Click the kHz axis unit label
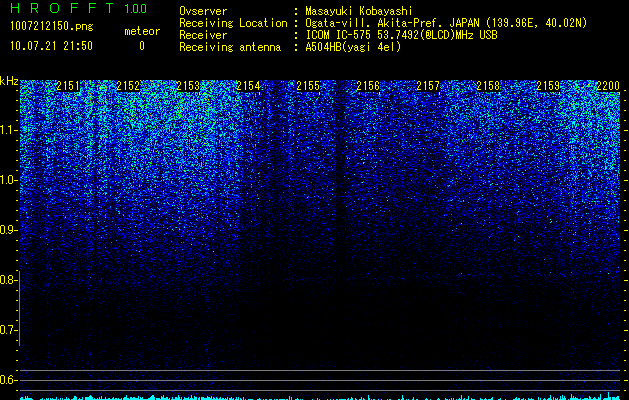This screenshot has height=400, width=629. [x=9, y=81]
